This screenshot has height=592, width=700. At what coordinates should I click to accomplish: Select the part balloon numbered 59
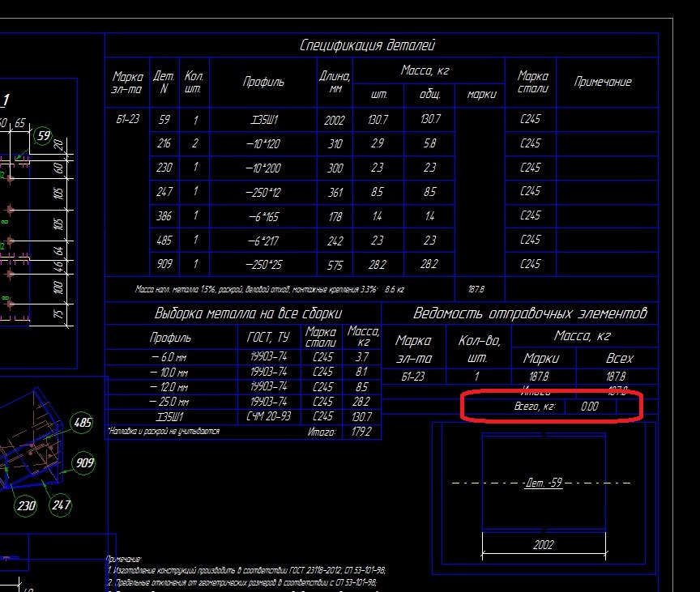click(44, 136)
